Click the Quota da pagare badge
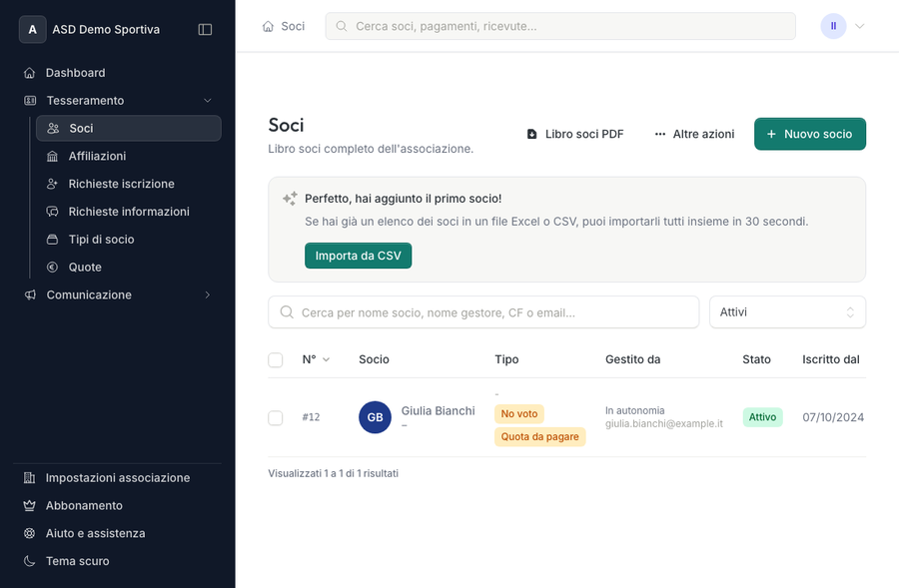The width and height of the screenshot is (899, 588). tap(540, 436)
